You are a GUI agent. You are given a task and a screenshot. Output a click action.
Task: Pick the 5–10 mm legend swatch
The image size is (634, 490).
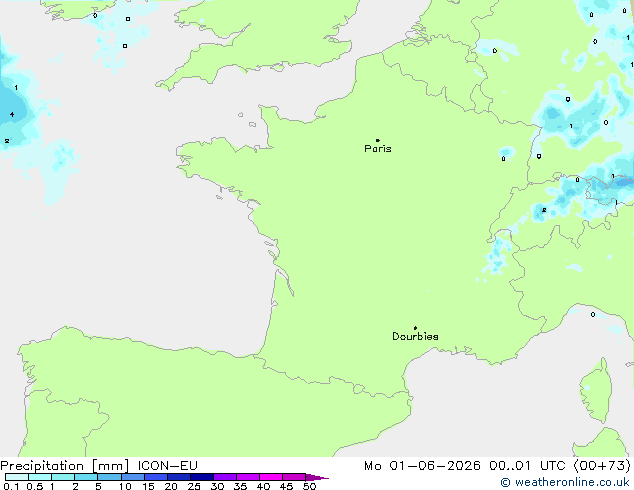[x=110, y=477]
